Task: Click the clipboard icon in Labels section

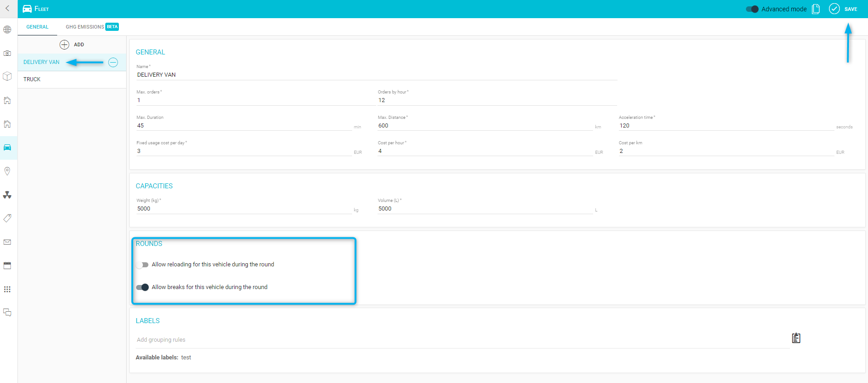Action: click(x=796, y=338)
